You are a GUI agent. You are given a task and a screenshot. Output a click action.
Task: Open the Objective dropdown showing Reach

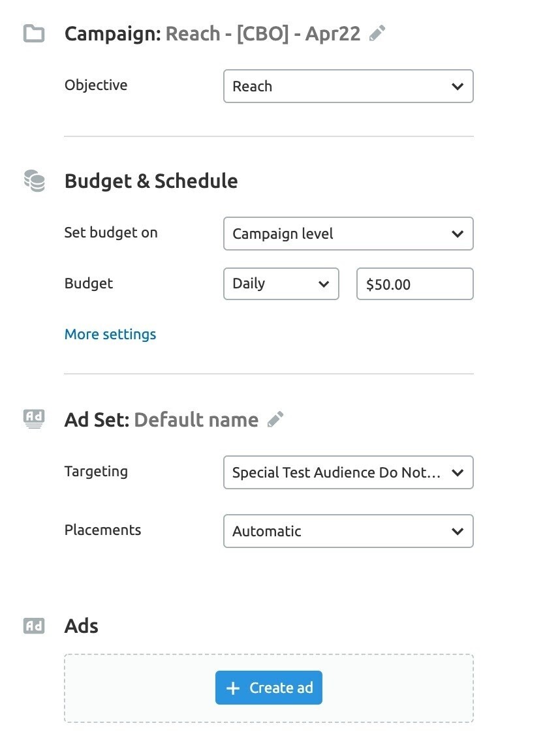coord(348,86)
